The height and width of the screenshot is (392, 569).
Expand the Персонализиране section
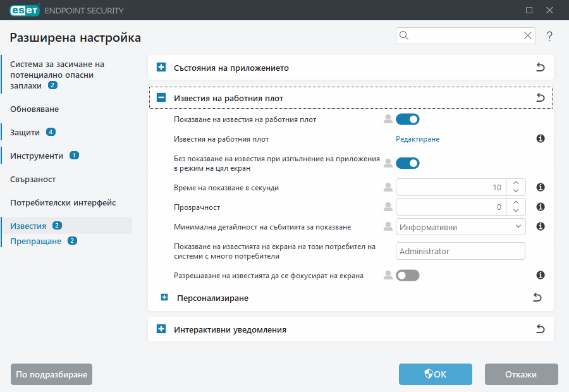pos(164,297)
